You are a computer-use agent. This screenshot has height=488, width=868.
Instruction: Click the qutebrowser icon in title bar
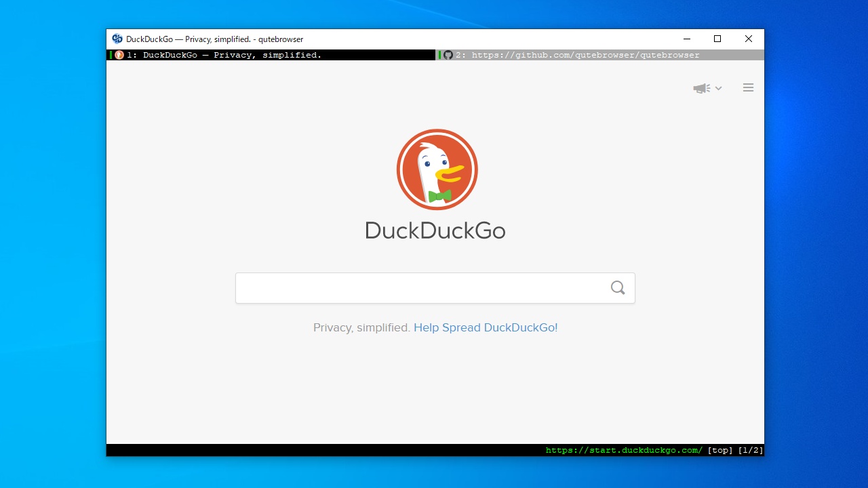(117, 39)
